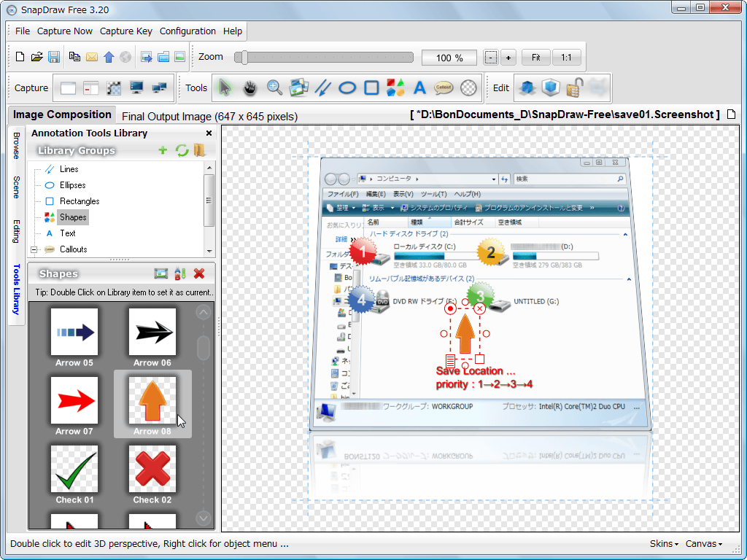Click the save floppy disk icon

[54, 57]
